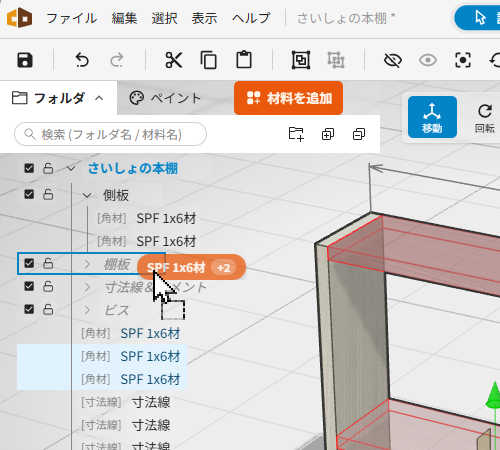500x450 pixels.
Task: Create a new folder in the tree
Action: click(296, 134)
